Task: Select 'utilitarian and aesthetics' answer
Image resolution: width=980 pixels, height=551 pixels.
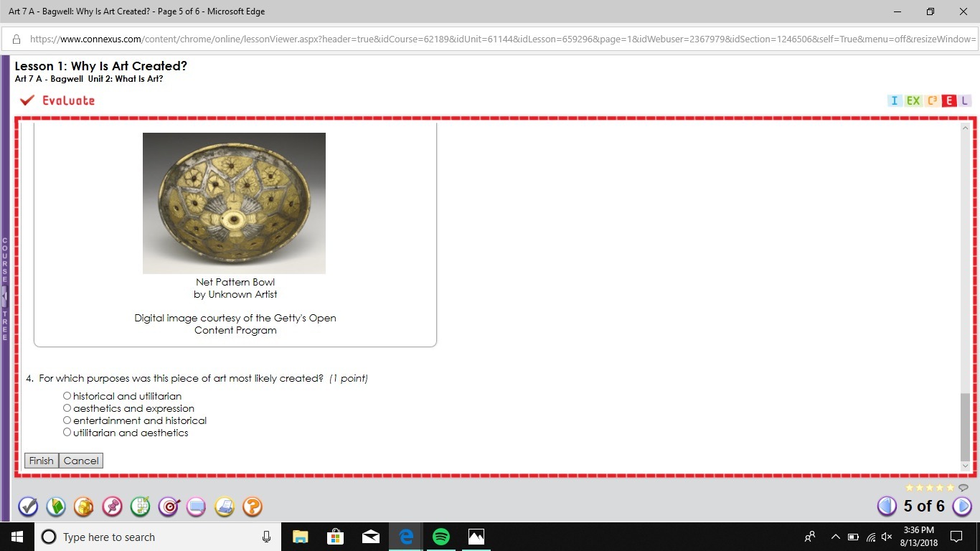Action: (67, 433)
